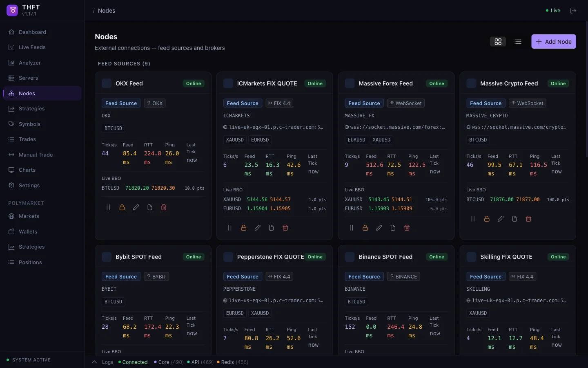This screenshot has width=588, height=368.
Task: Click the logout icon in header
Action: 573,11
